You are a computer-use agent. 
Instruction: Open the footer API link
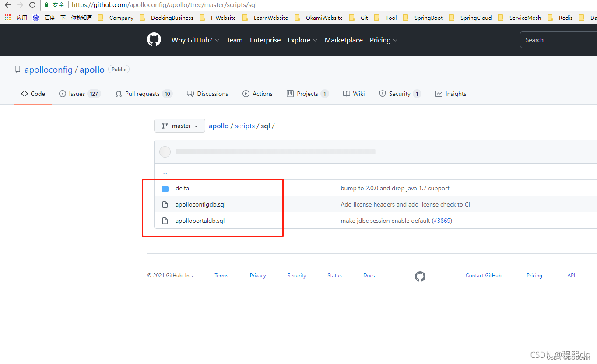(571, 276)
